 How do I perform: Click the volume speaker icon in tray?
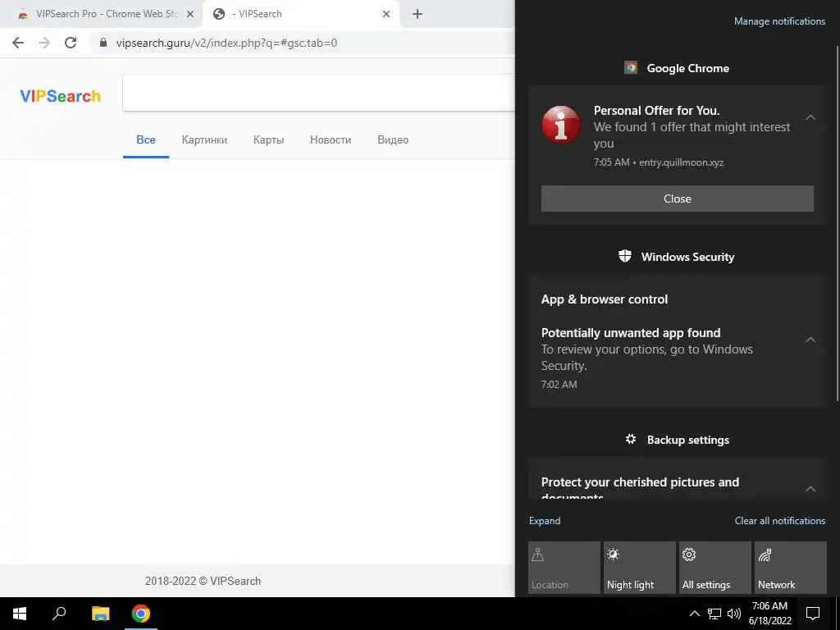[734, 614]
